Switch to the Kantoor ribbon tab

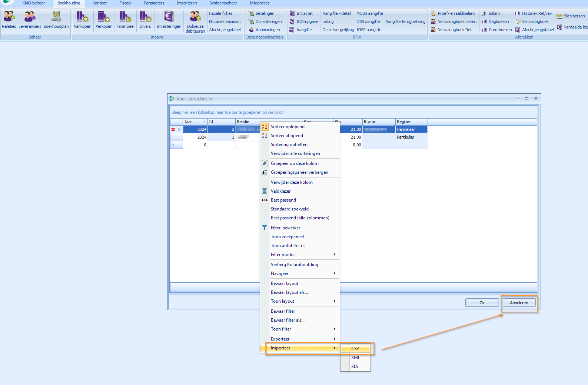point(99,3)
